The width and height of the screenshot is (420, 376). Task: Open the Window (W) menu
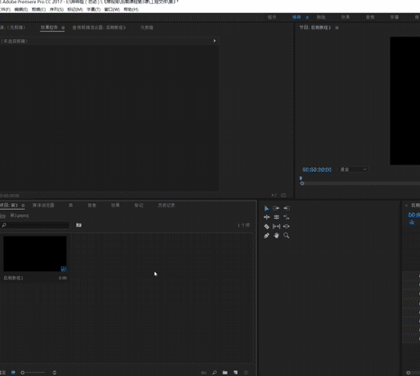(112, 9)
